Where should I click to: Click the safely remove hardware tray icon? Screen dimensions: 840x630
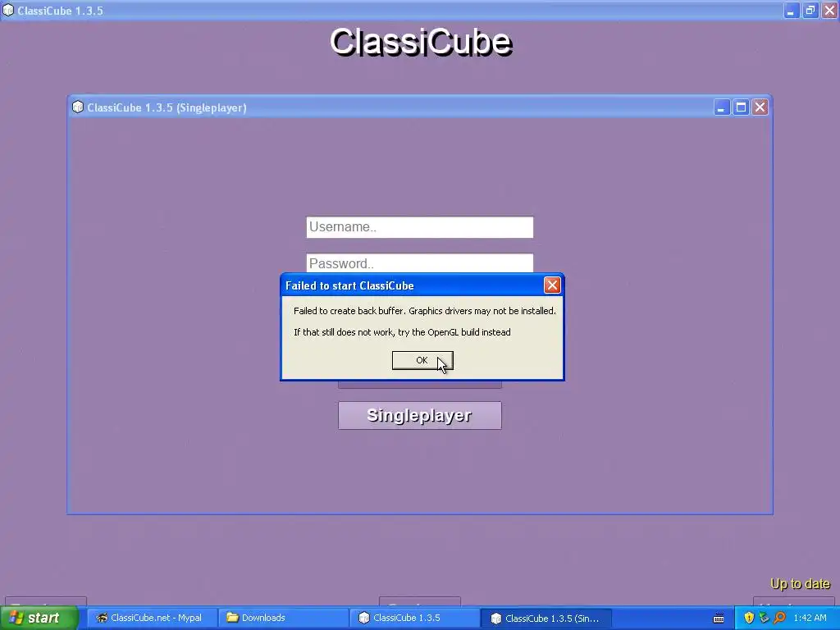click(764, 619)
